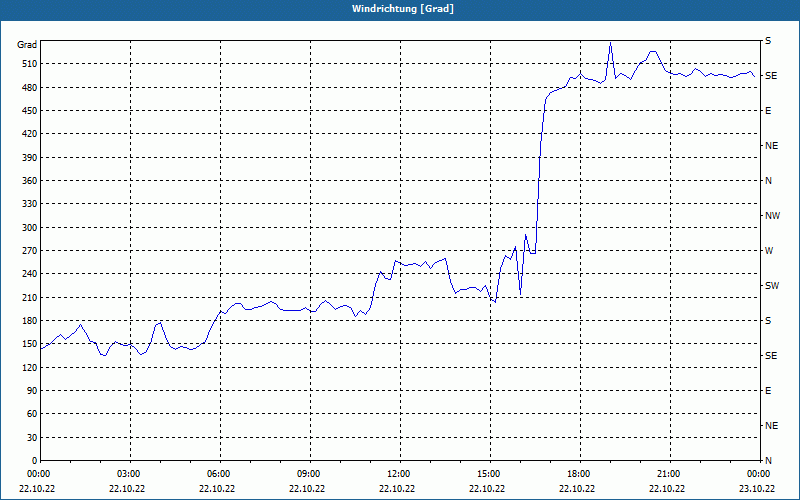Screen dimensions: 800x500
Task: Click the 120 degree axis label
Action: click(30, 367)
